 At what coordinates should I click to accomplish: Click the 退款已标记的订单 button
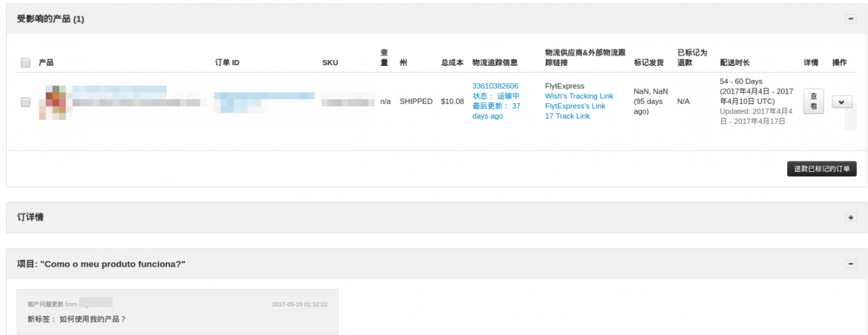click(821, 169)
